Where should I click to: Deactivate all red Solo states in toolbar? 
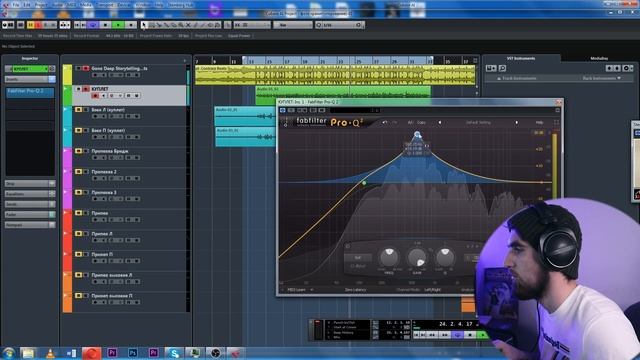point(38,25)
